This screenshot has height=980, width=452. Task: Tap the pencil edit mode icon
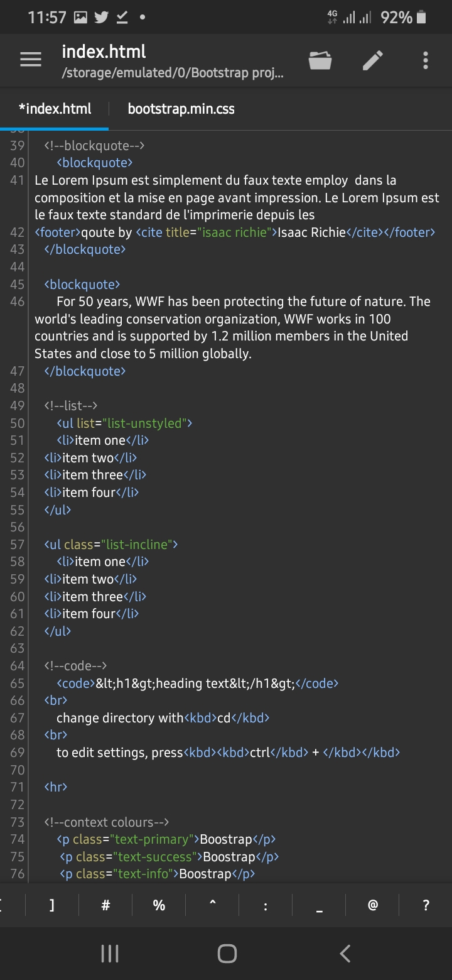373,61
